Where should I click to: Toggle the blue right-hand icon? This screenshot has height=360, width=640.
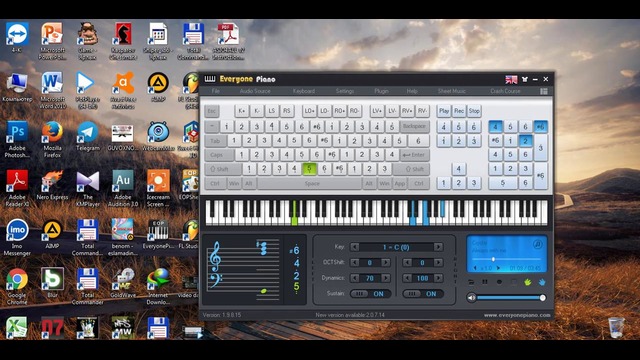(x=542, y=282)
